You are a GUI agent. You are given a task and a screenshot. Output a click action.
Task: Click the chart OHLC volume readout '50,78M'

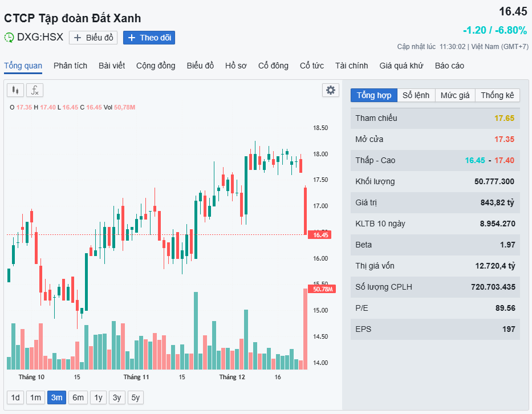(124, 108)
